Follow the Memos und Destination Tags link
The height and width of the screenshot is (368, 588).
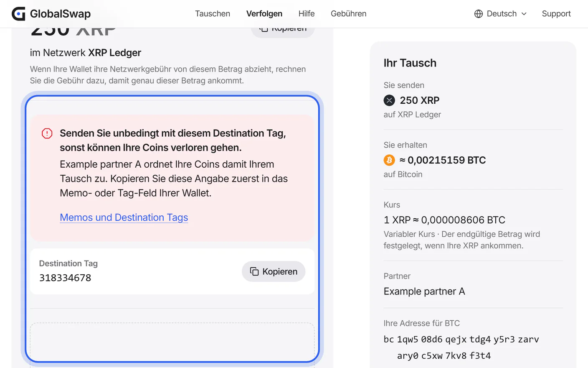[124, 217]
